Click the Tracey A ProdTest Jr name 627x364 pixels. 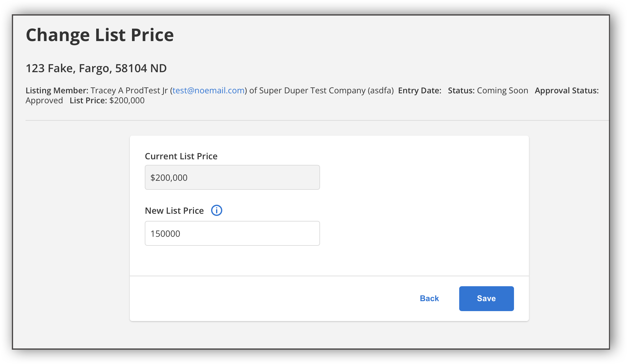[x=129, y=91]
